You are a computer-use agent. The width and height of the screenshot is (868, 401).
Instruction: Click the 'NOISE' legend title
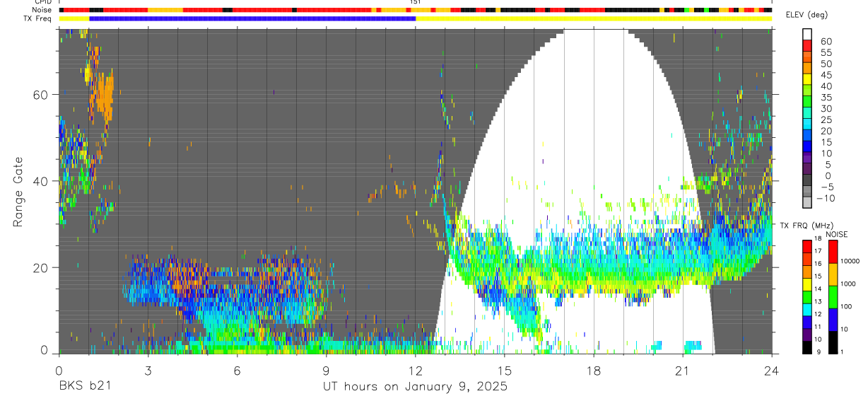(836, 234)
